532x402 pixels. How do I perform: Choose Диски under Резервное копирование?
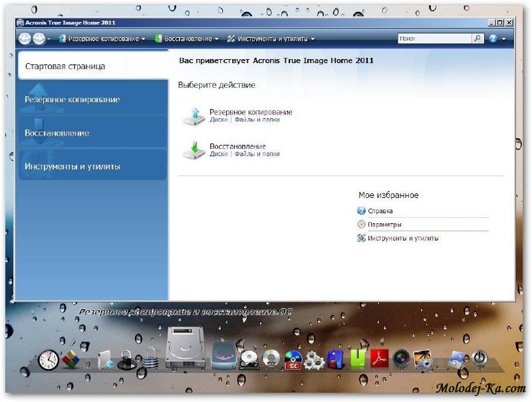[219, 120]
